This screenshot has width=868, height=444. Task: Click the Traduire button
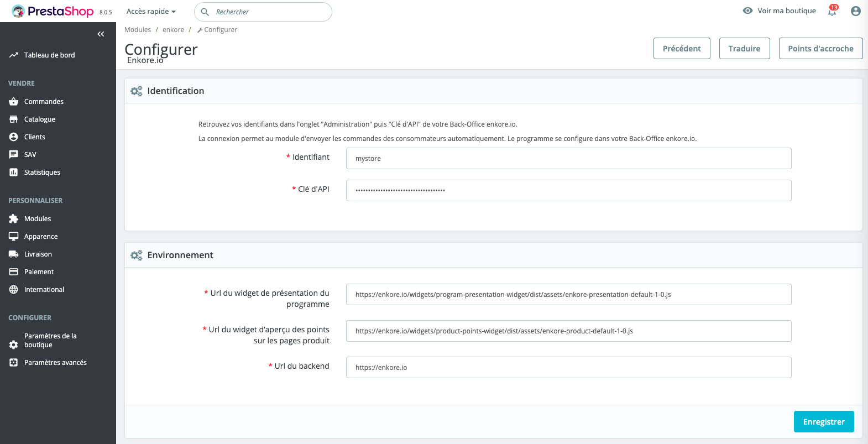click(744, 49)
